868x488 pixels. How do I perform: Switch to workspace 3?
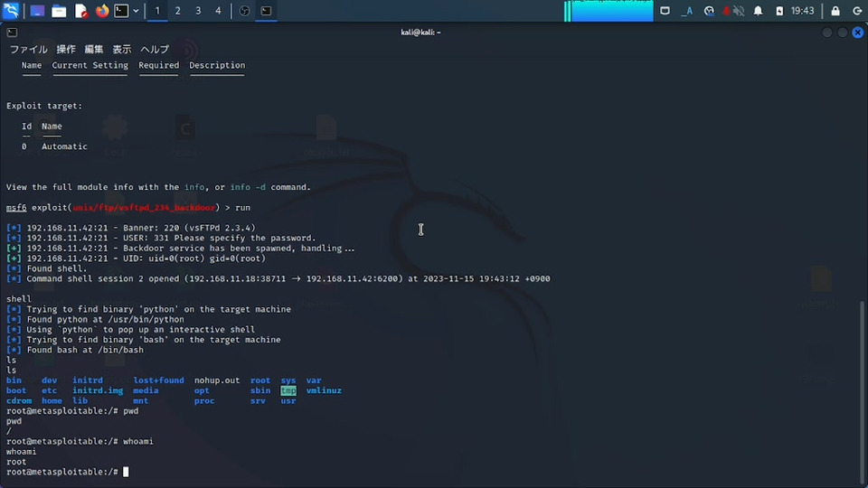pyautogui.click(x=198, y=11)
